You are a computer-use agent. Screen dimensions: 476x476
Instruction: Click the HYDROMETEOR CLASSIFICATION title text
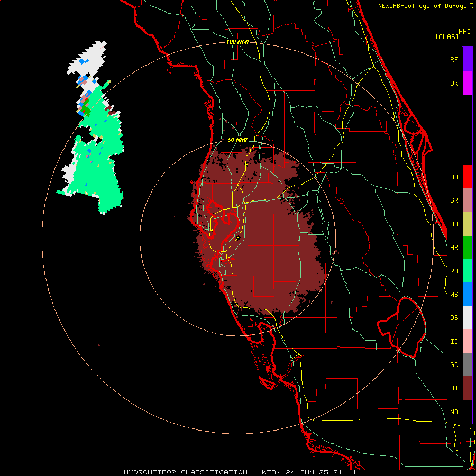[x=186, y=472]
